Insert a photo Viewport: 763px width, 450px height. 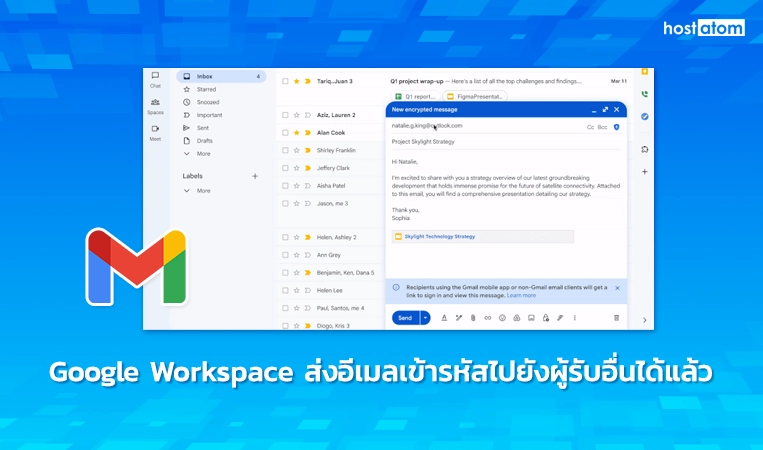[531, 318]
